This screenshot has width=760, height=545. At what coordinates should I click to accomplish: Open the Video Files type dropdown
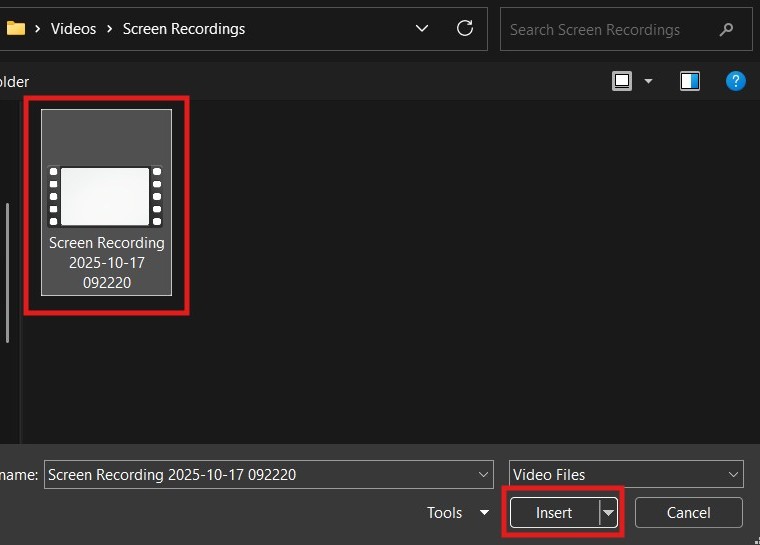click(x=625, y=475)
